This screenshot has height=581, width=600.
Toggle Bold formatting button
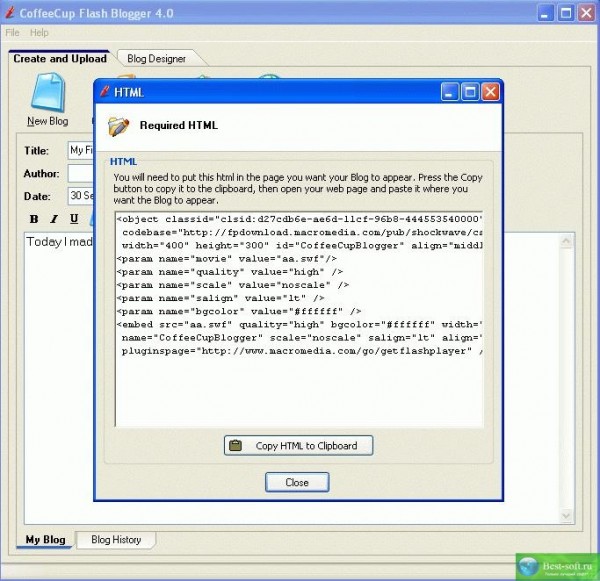pyautogui.click(x=34, y=219)
